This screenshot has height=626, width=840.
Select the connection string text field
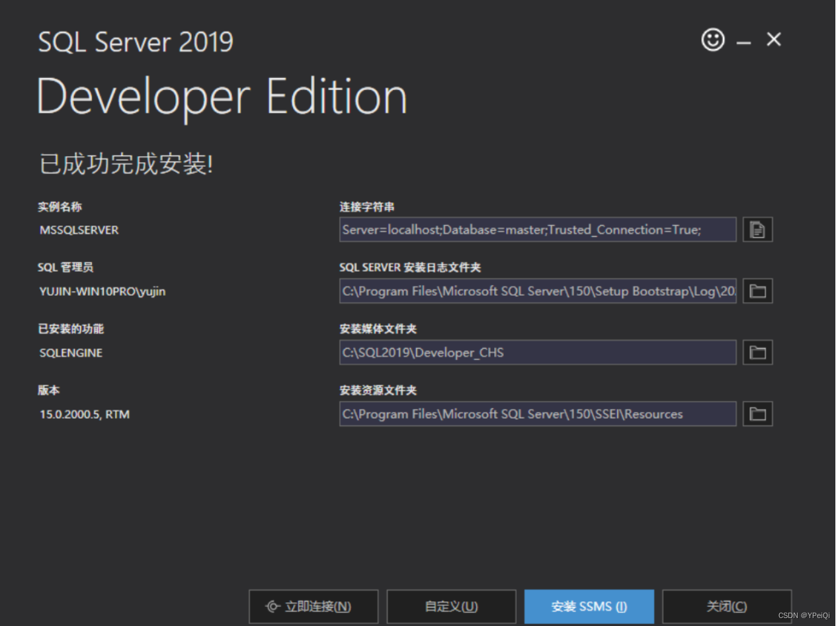coord(538,229)
